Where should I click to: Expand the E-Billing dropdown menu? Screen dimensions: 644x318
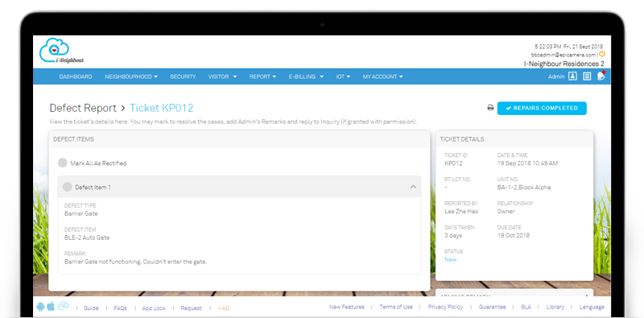(x=306, y=76)
